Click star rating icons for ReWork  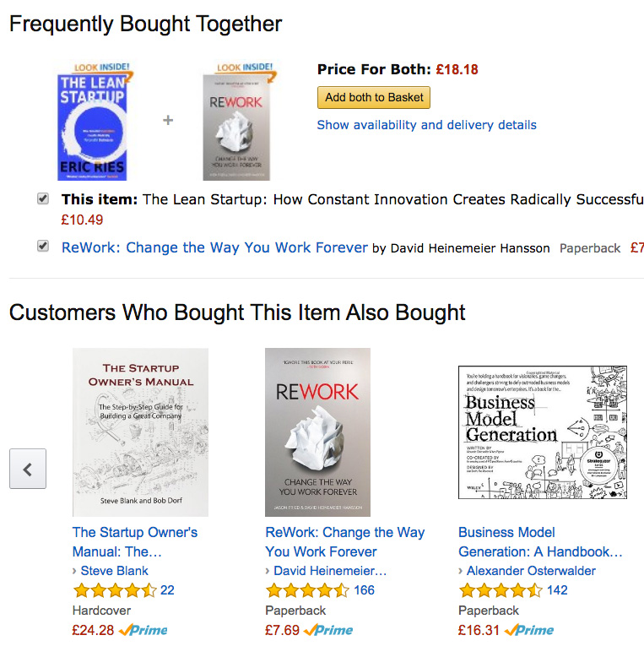[x=307, y=590]
